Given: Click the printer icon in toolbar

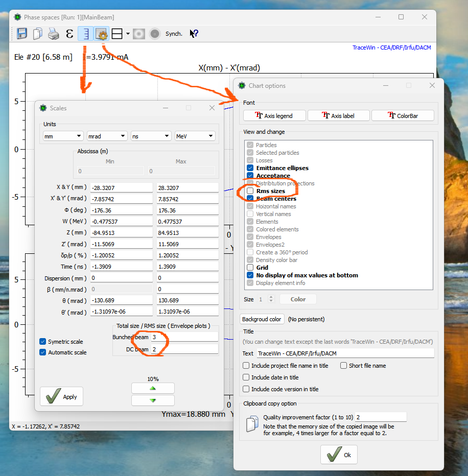Looking at the screenshot, I should click(x=53, y=34).
